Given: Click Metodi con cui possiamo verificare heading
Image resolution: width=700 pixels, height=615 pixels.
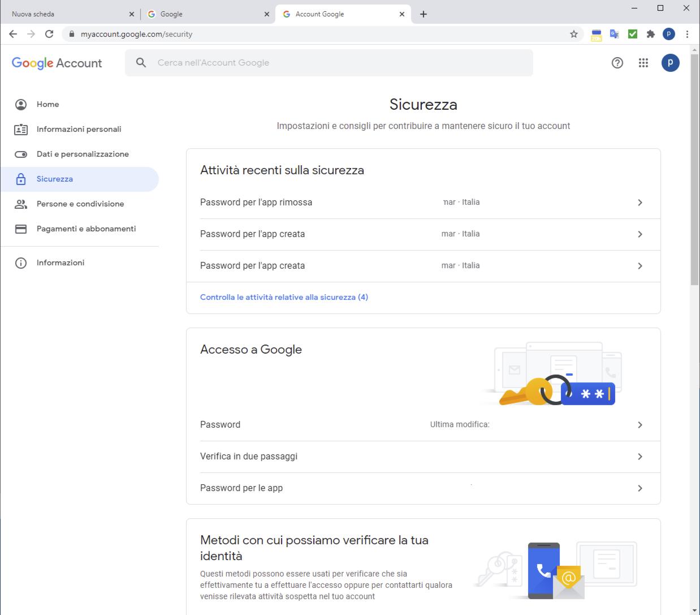Looking at the screenshot, I should point(314,548).
